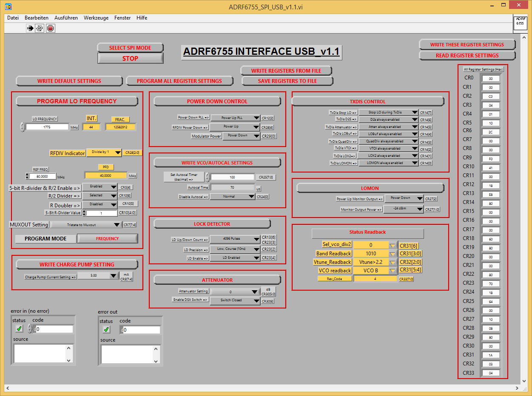The image size is (532, 396).
Task: Open Power Up Monitor Output dropdown
Action: [x=404, y=198]
